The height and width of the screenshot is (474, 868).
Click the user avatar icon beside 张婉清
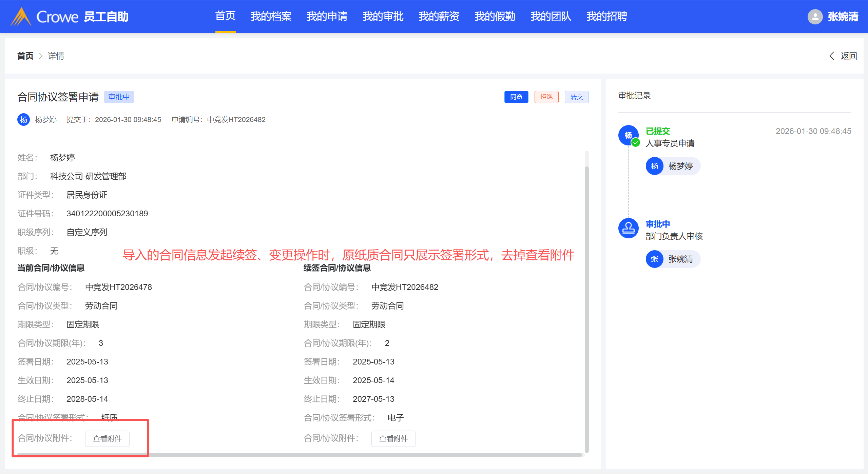(x=815, y=17)
